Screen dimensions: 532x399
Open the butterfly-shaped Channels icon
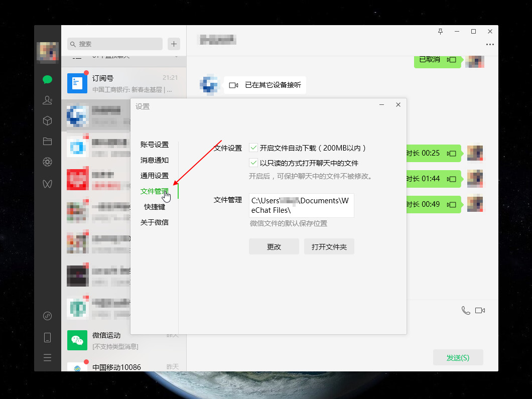click(47, 184)
